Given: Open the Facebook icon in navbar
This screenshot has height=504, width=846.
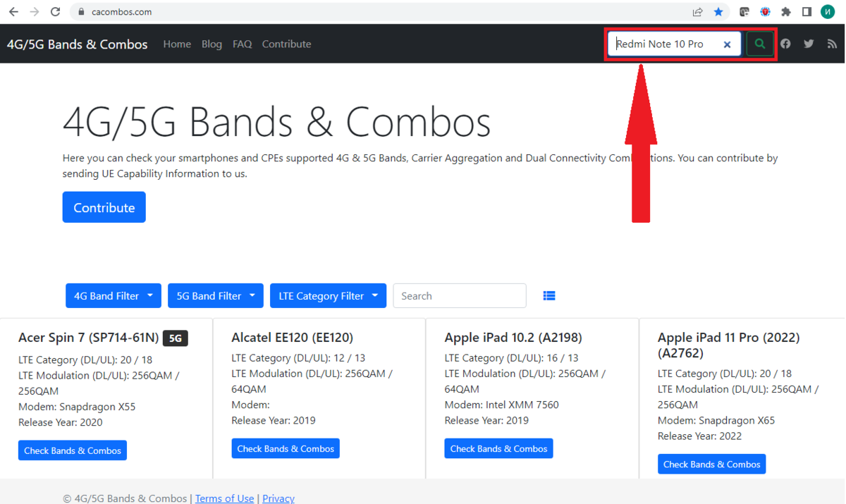Looking at the screenshot, I should tap(785, 44).
